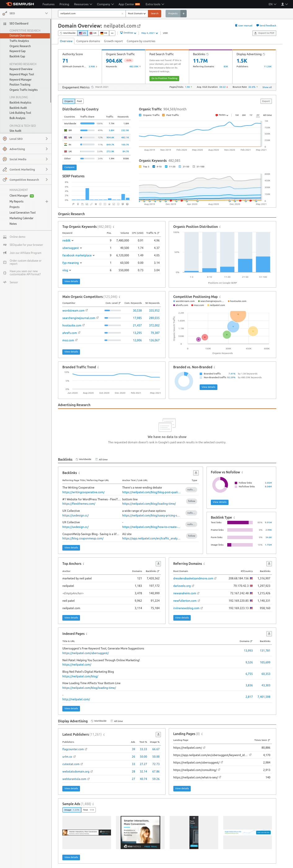Image resolution: width=293 pixels, height=868 pixels.
Task: Export Latest Publishers with the upload icon
Action: (158, 735)
